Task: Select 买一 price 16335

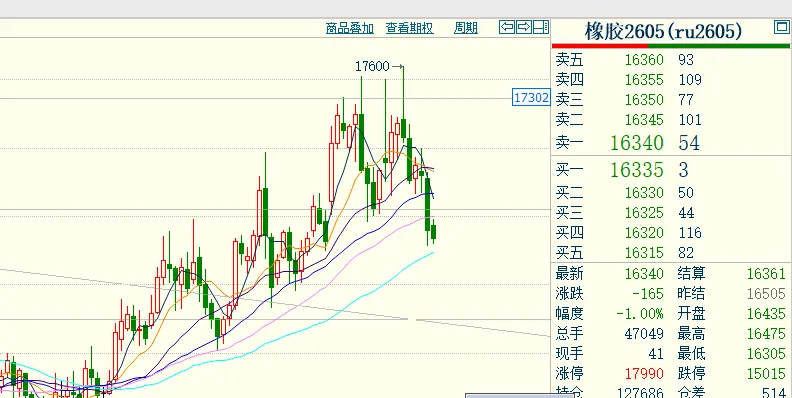Action: click(637, 170)
